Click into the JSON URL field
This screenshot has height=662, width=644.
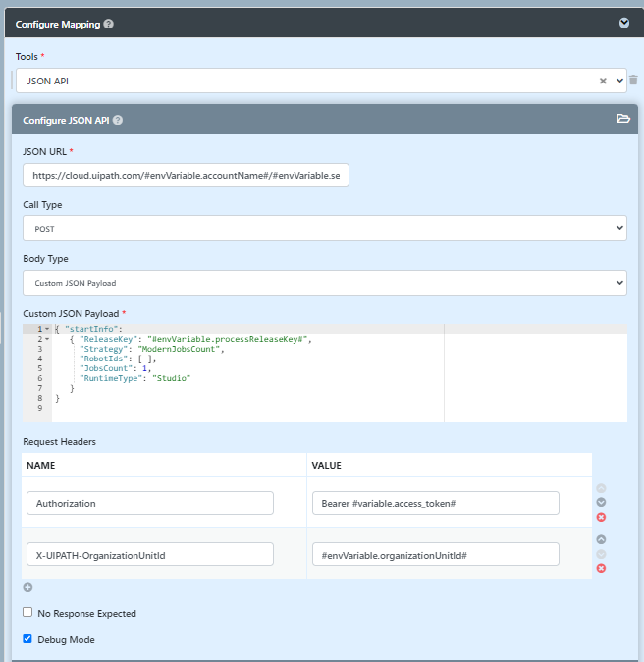pos(186,175)
